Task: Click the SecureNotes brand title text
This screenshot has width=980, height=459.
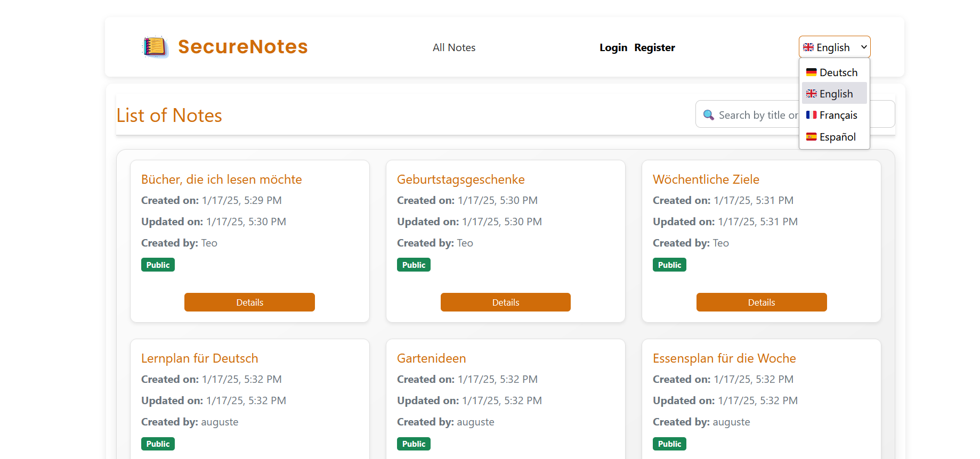Action: point(242,47)
